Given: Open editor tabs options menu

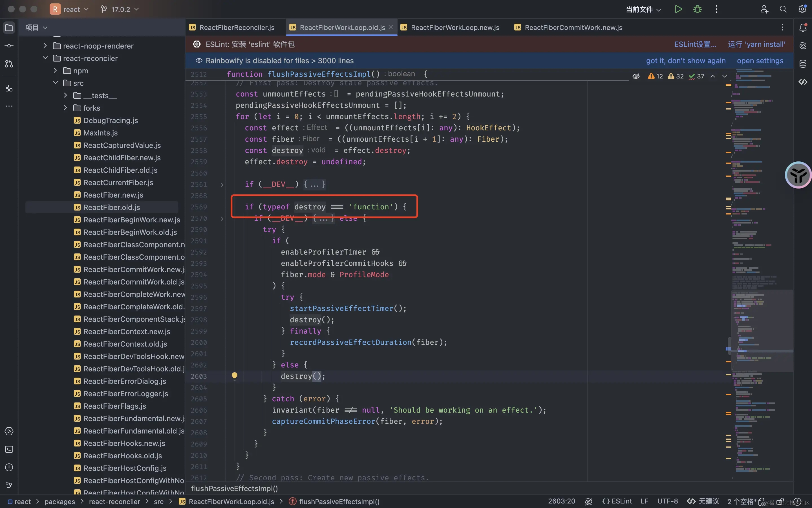Looking at the screenshot, I should click(x=782, y=28).
